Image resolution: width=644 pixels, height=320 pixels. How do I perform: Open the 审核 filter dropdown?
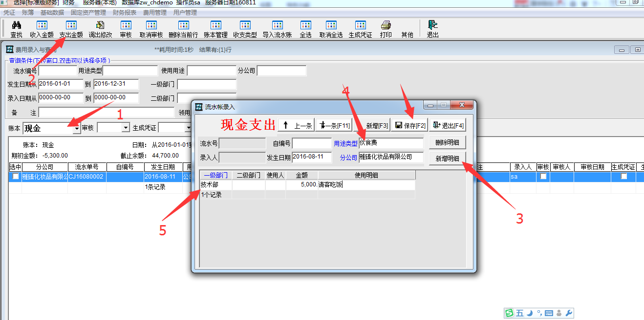point(126,128)
